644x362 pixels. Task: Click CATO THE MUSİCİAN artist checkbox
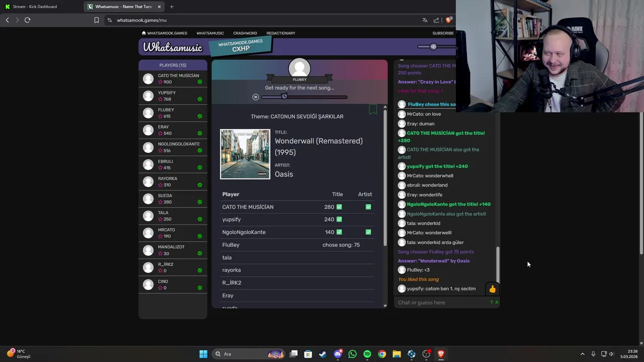[368, 207]
